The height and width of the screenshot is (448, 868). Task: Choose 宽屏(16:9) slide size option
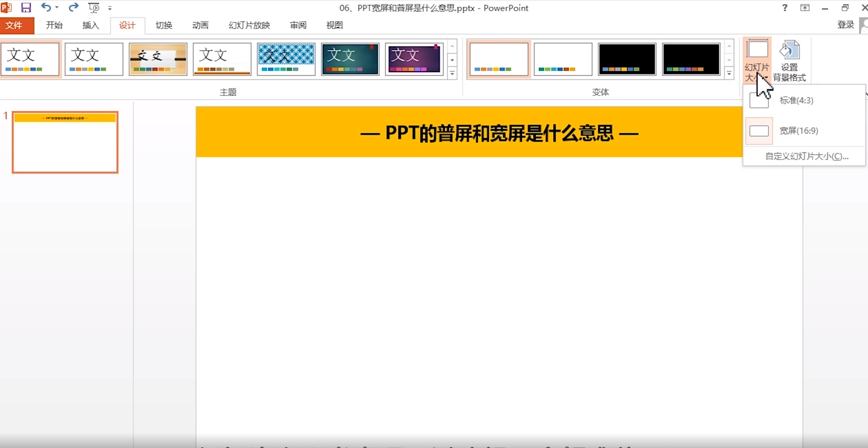(804, 131)
